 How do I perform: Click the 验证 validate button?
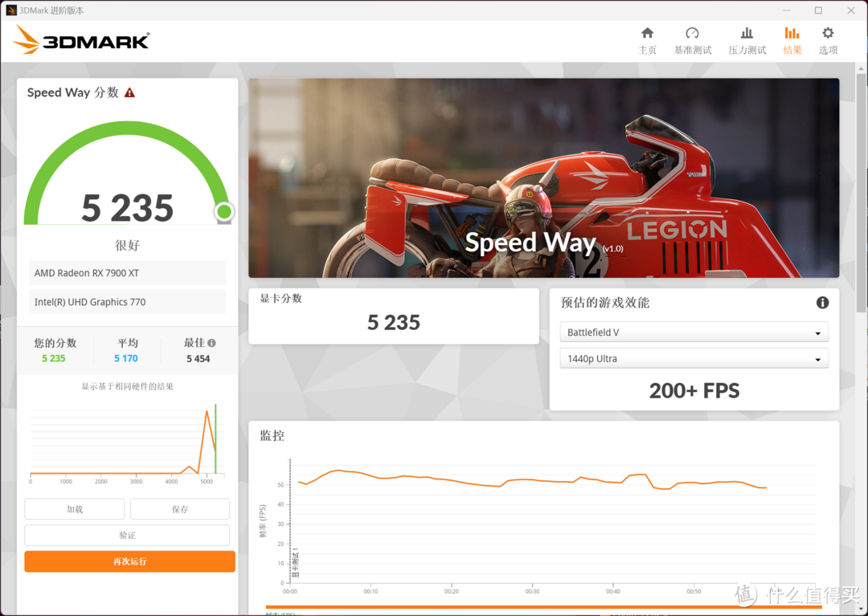(127, 535)
